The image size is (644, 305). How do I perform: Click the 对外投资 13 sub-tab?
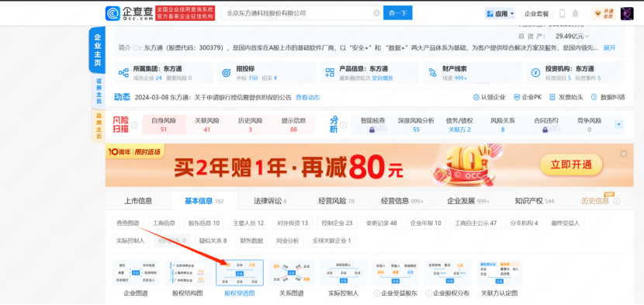(x=293, y=224)
